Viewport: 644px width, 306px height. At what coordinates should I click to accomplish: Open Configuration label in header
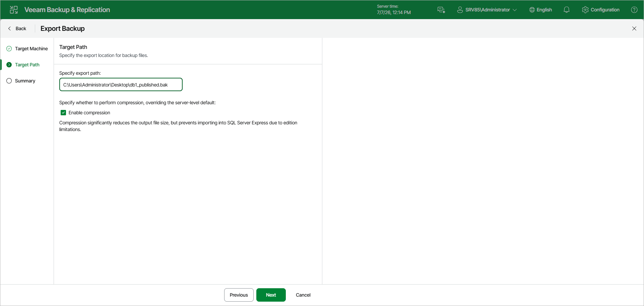tap(605, 10)
